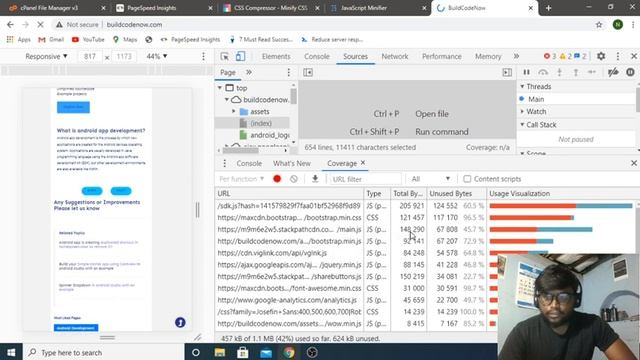Hide the debugger sidebar icon

(x=507, y=72)
